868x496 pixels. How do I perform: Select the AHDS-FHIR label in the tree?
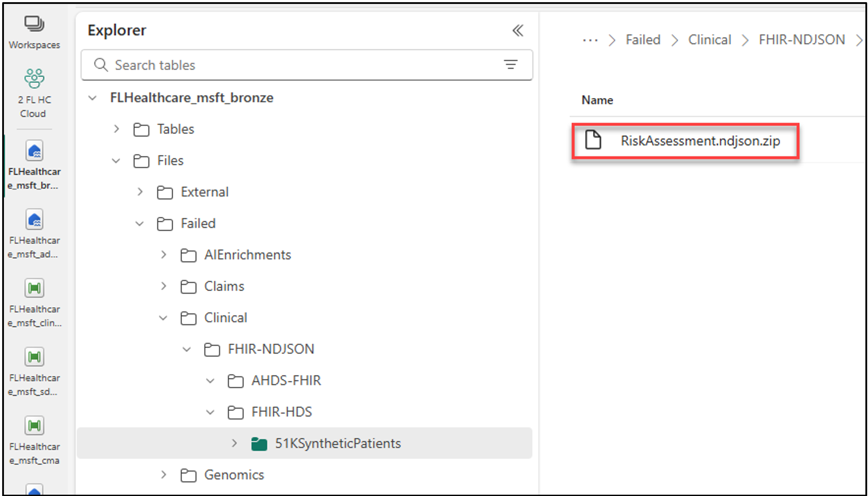[286, 380]
